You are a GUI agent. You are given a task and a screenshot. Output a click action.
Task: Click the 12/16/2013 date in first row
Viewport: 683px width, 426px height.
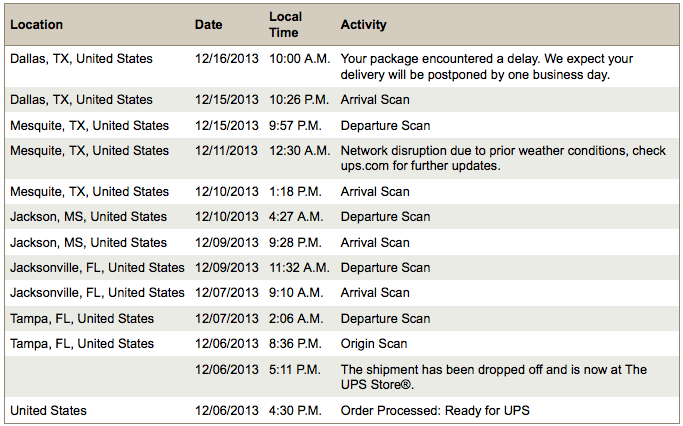coord(227,59)
